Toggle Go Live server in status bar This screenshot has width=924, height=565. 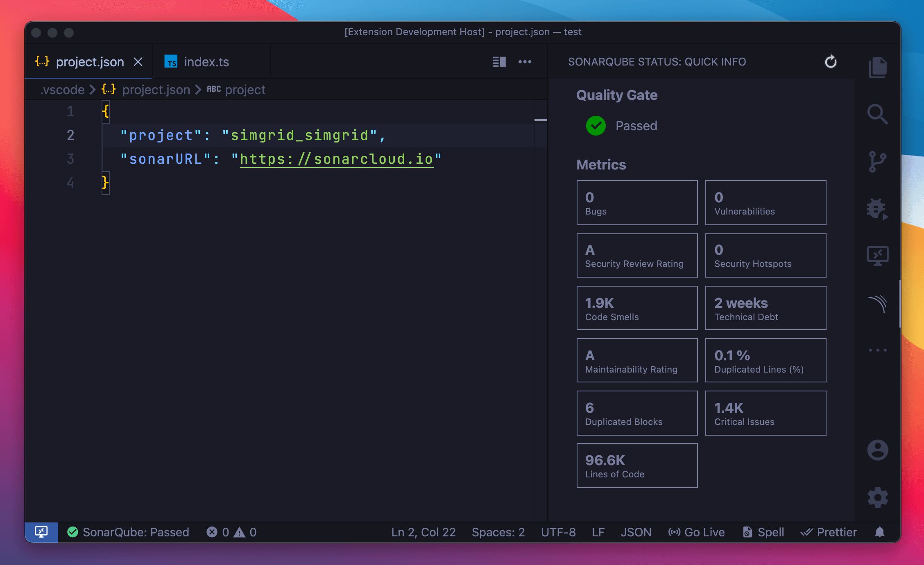696,532
